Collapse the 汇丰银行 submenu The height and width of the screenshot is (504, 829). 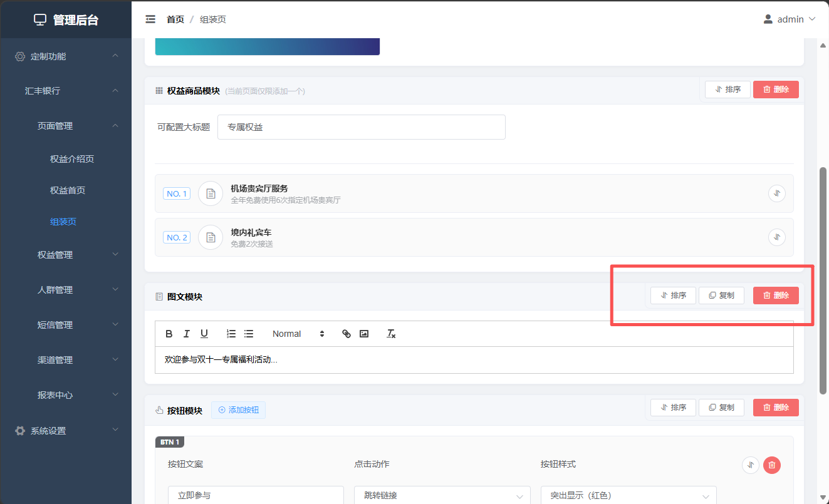click(x=66, y=91)
